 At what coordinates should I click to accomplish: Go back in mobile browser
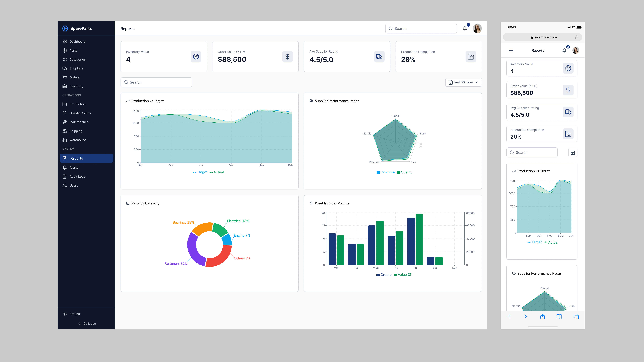tap(509, 317)
